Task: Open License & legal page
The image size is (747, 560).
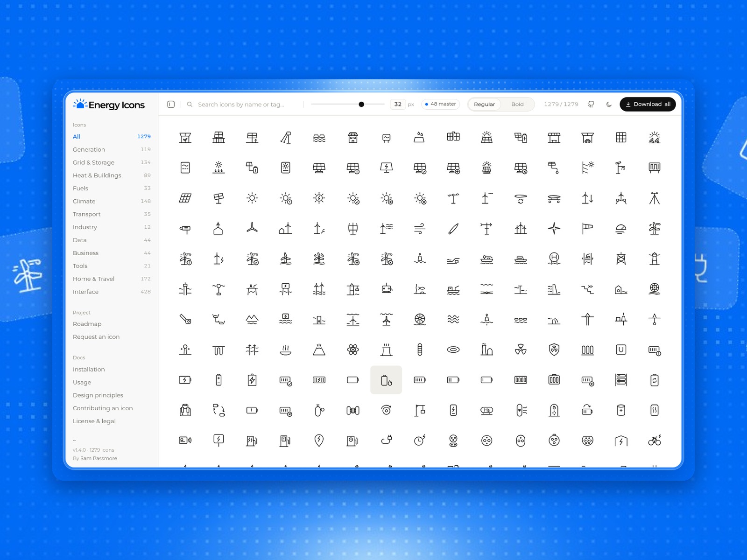Action: (x=94, y=421)
